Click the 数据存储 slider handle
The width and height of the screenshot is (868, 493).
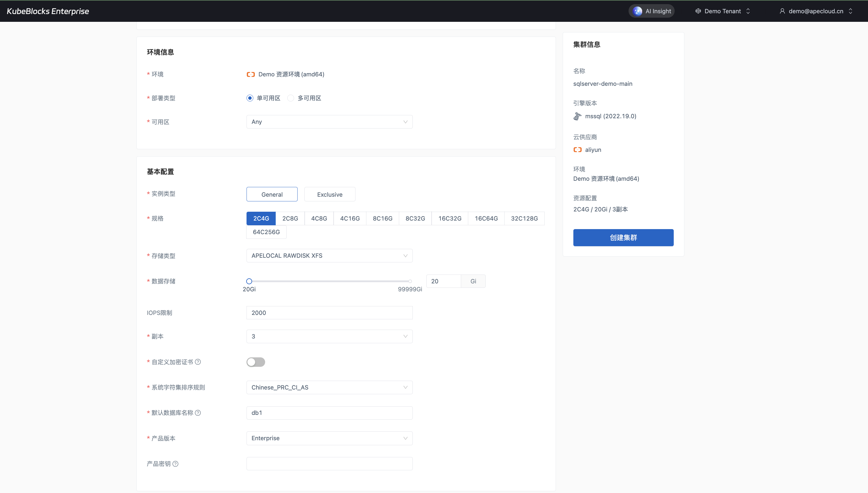[x=249, y=281]
